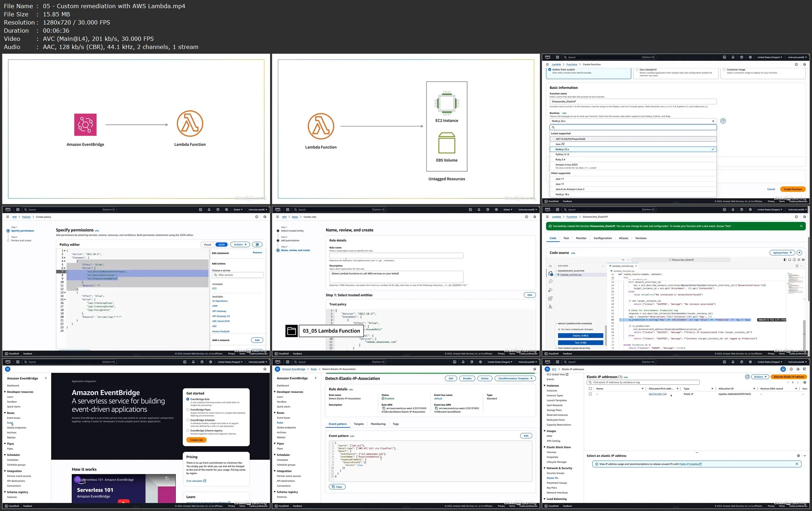Select EventBridge Rule radio option
The image size is (812, 511).
[188, 399]
